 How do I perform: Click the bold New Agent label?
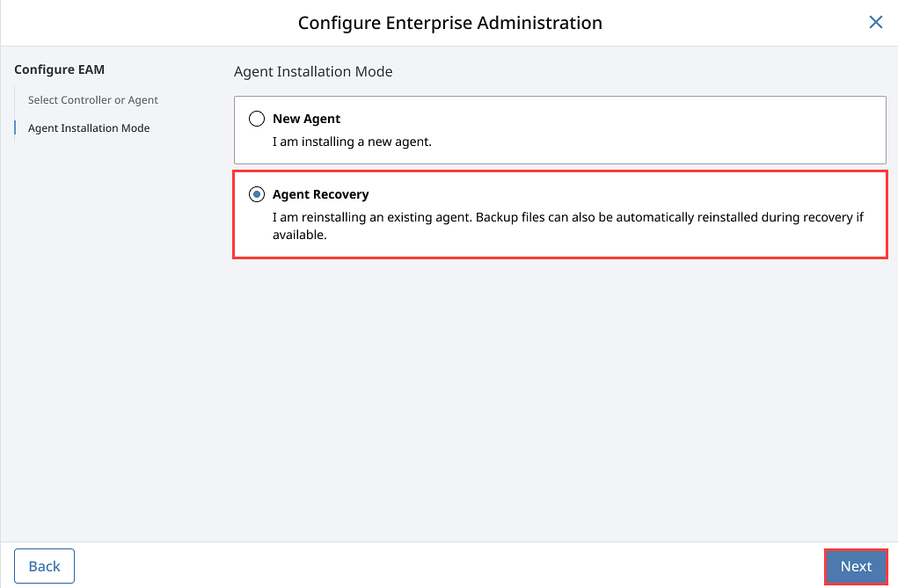306,119
